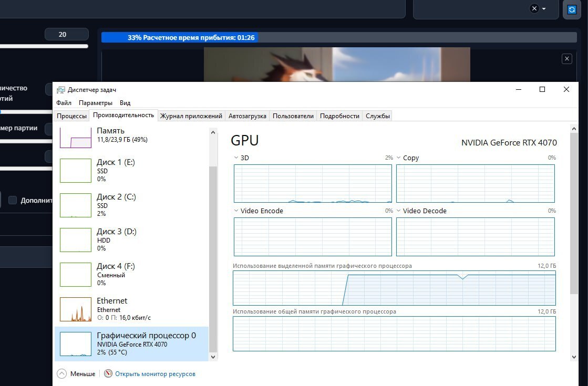Toggle the Дополнит checkbox in background app

tap(13, 200)
